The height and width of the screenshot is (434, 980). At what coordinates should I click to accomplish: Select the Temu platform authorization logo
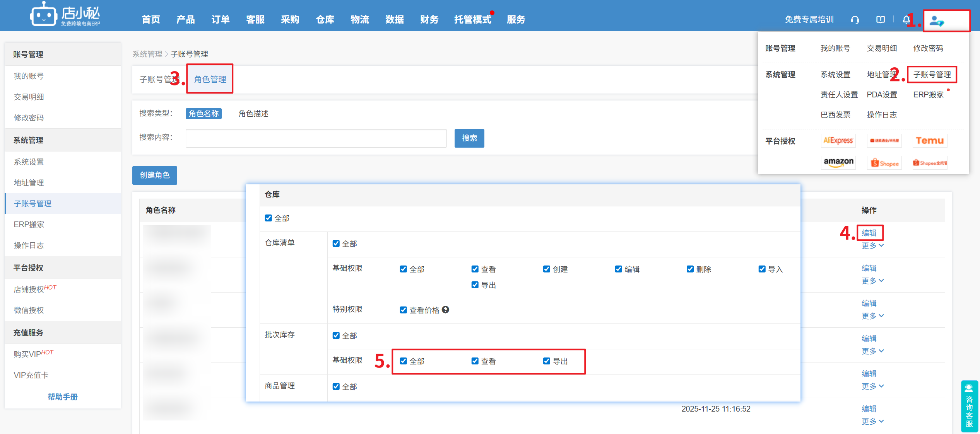point(930,140)
